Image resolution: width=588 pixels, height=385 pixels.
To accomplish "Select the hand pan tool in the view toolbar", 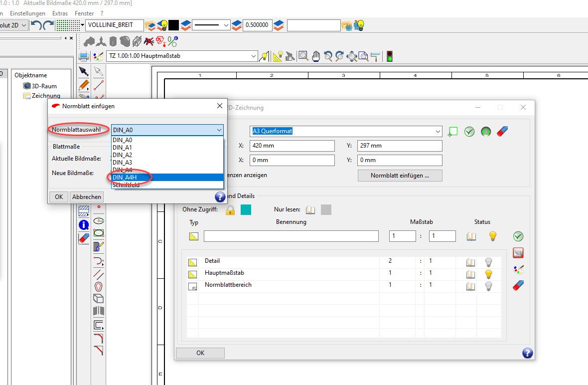I will click(316, 56).
